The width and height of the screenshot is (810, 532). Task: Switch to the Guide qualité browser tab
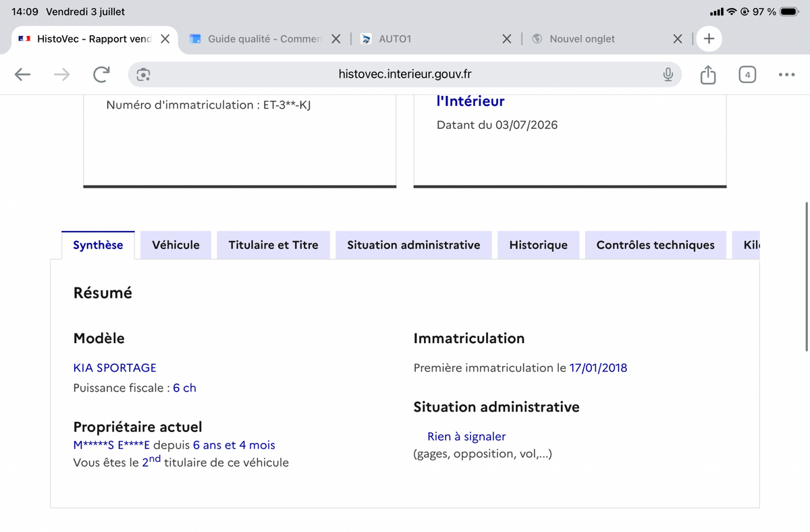coord(256,39)
